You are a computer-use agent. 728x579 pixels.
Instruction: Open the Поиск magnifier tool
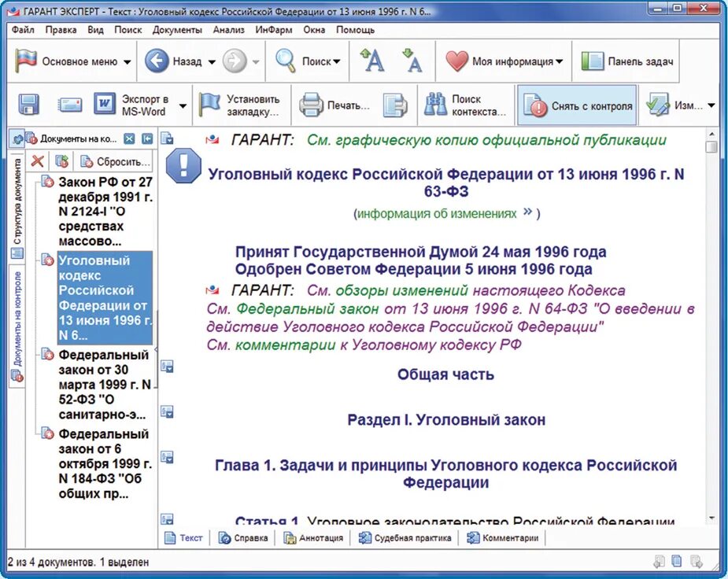[x=285, y=61]
